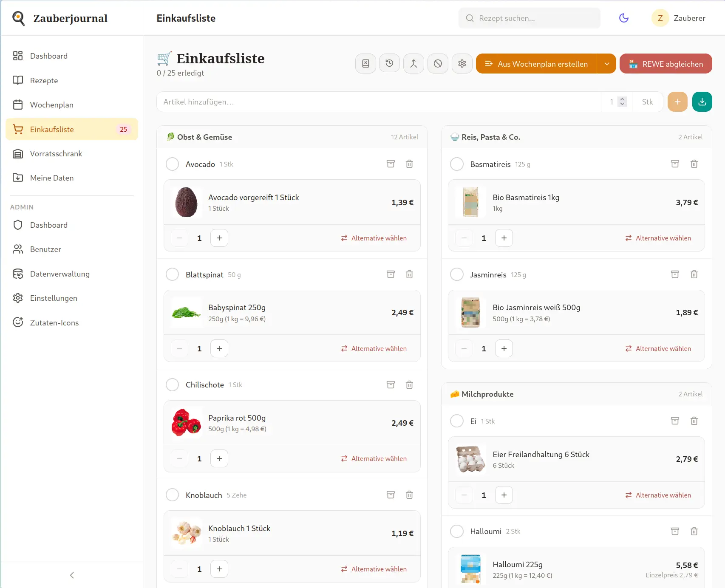Image resolution: width=725 pixels, height=588 pixels.
Task: Check off the Ei item under Milchprodukte
Action: 457,421
